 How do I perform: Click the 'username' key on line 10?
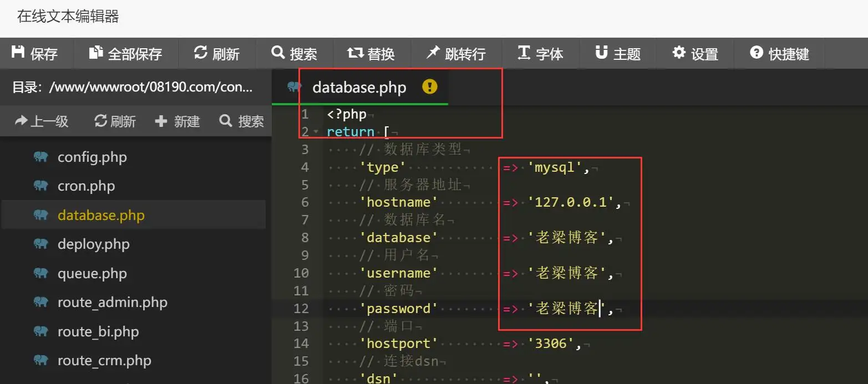click(399, 273)
